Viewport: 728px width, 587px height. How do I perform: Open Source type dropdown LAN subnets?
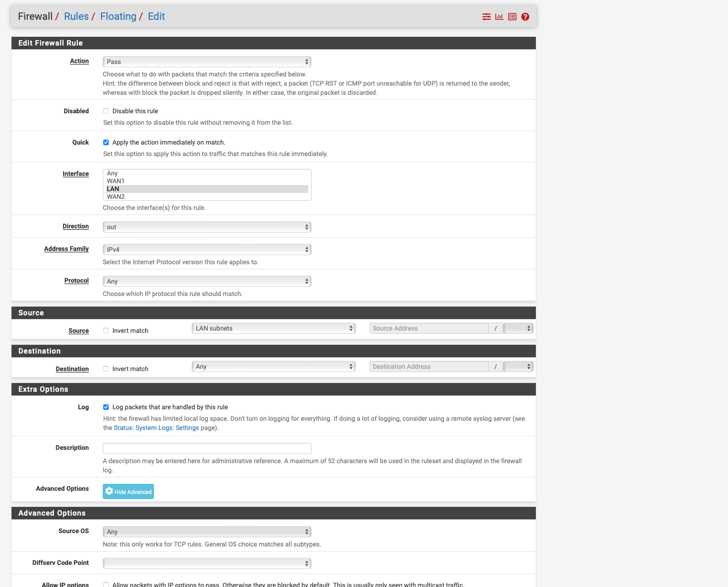(273, 328)
